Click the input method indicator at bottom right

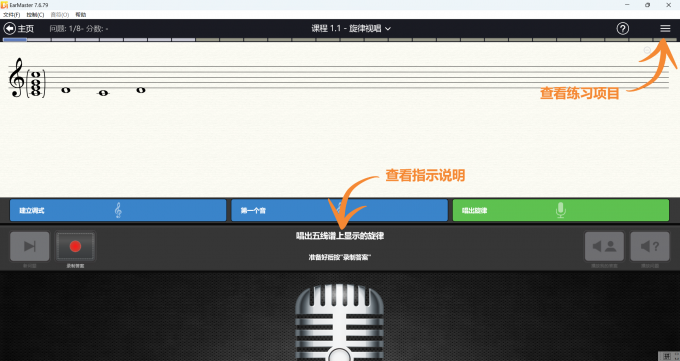tap(668, 356)
